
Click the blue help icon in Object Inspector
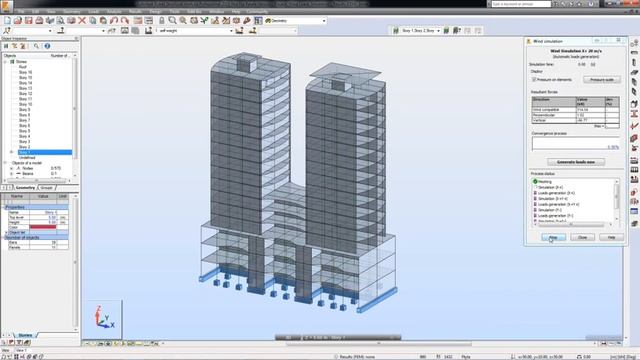47,46
